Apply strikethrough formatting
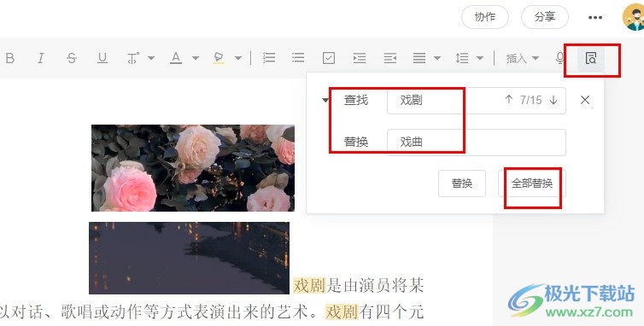The width and height of the screenshot is (644, 326). [72, 58]
